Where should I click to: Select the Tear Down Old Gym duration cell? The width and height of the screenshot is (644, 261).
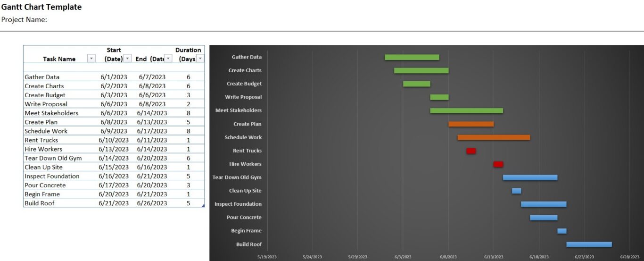pos(188,158)
